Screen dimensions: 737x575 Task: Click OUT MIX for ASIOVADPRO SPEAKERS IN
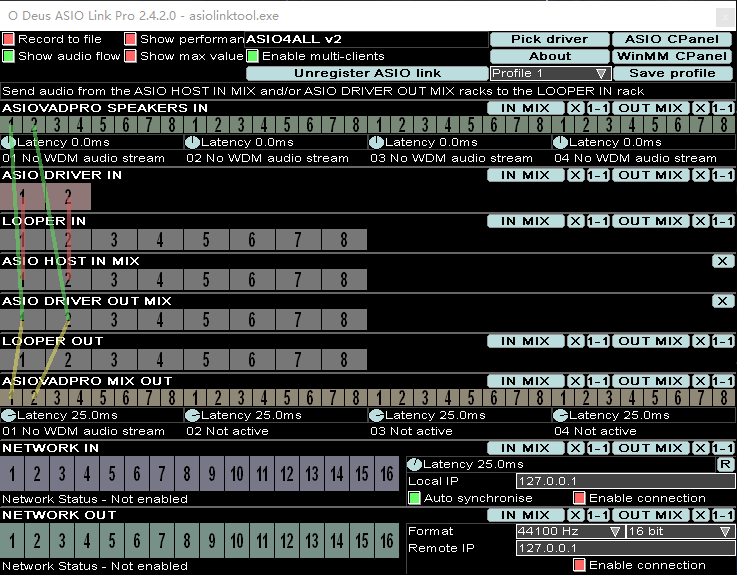coord(651,109)
